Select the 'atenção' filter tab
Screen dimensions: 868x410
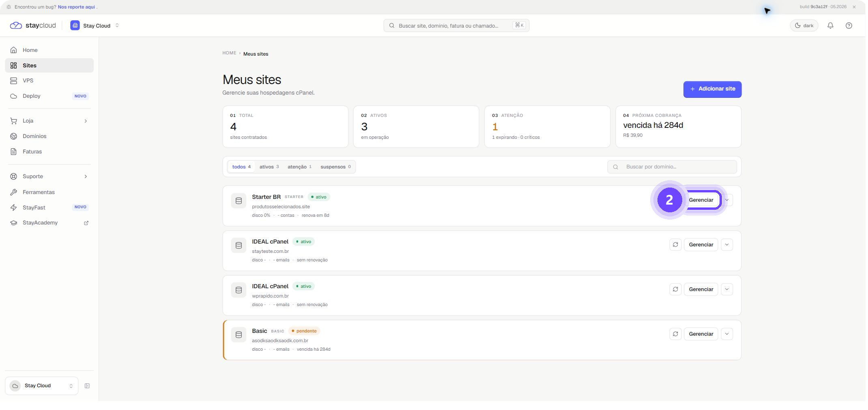[299, 167]
